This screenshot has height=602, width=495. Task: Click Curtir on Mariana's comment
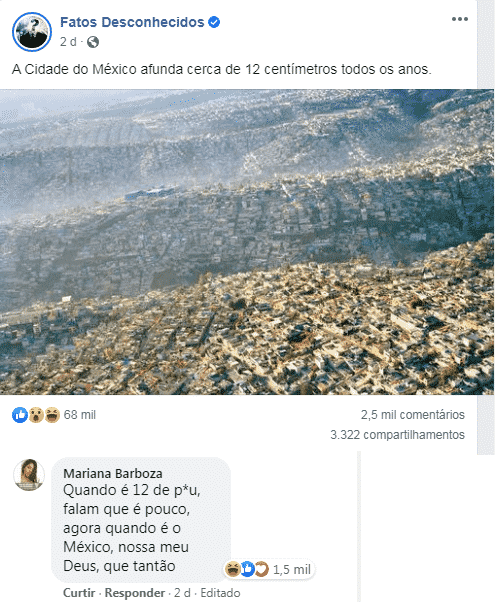79,593
